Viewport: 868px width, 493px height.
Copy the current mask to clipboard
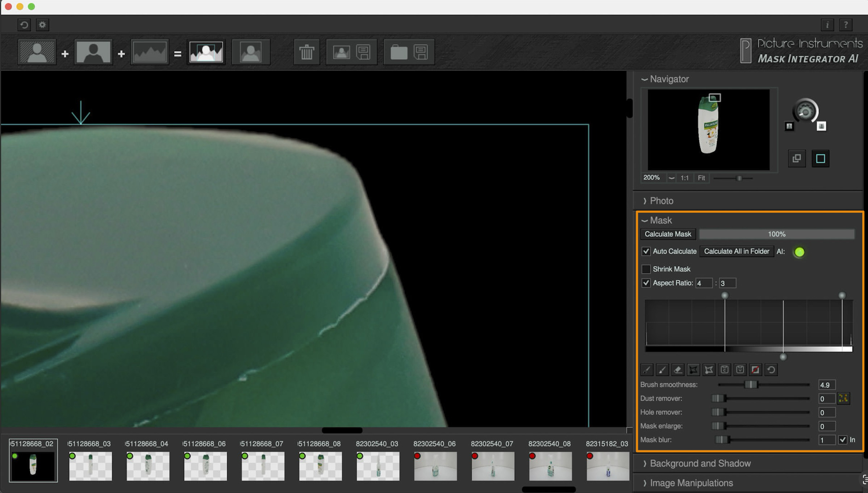tap(725, 370)
